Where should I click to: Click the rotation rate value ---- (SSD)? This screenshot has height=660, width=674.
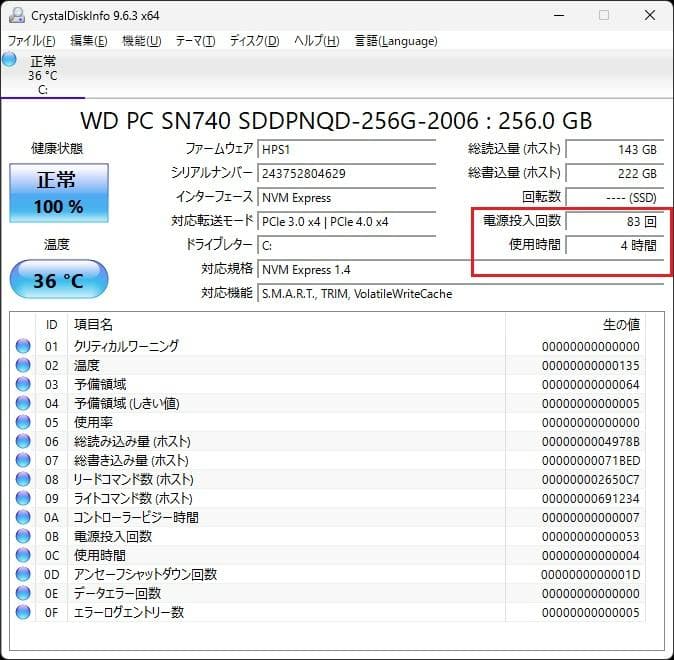coord(615,198)
